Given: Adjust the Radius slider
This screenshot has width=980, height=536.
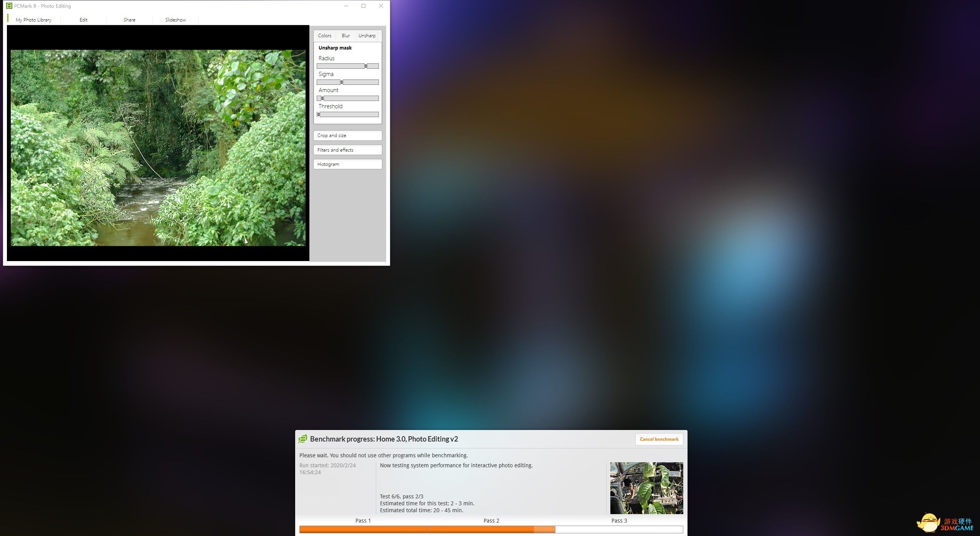Looking at the screenshot, I should (x=348, y=66).
